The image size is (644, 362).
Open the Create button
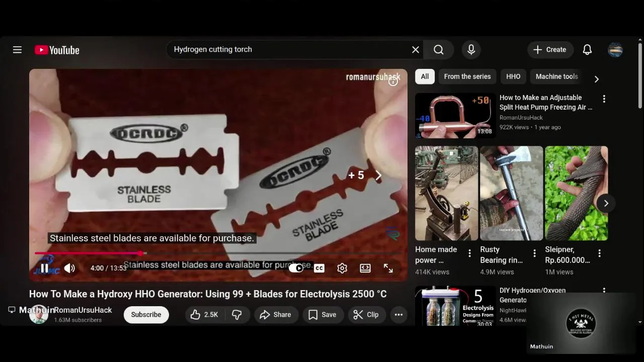point(550,50)
